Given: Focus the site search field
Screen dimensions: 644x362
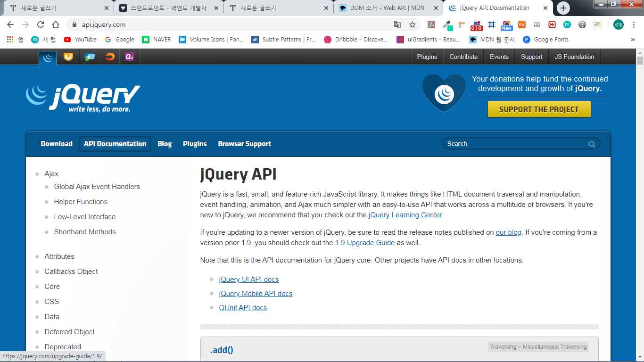Looking at the screenshot, I should pos(514,144).
